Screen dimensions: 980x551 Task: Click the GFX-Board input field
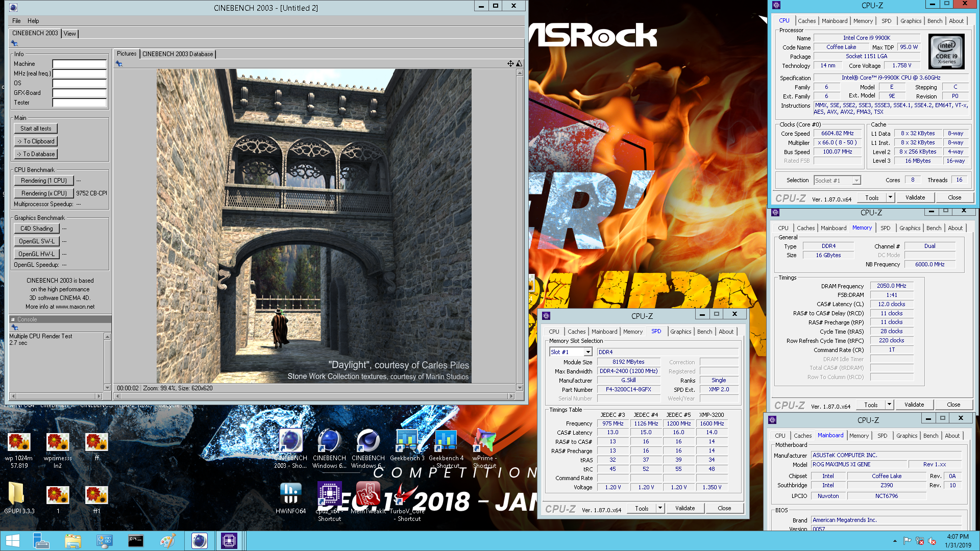79,93
